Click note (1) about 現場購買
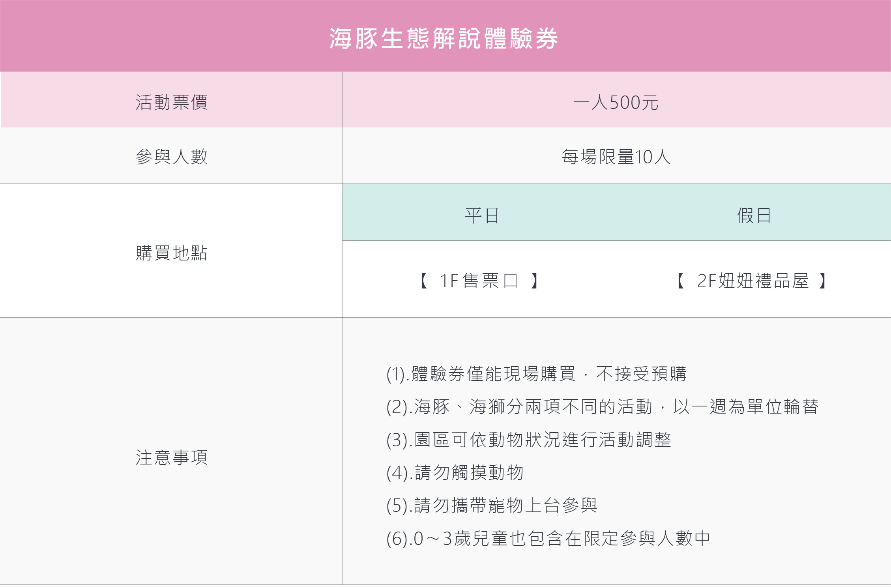Image resolution: width=891 pixels, height=588 pixels. tap(537, 374)
